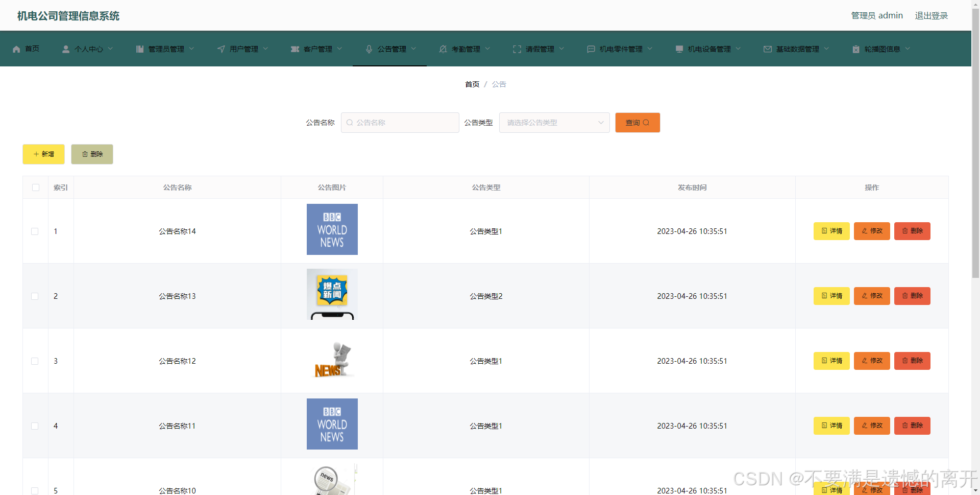The height and width of the screenshot is (495, 980).
Task: Open the 考勤管理 menu label
Action: click(466, 49)
